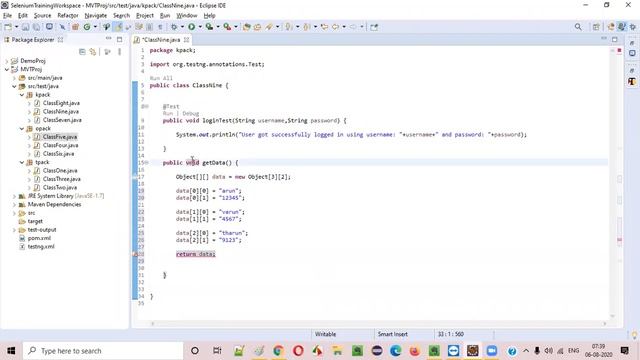Click the Save toolbar icon
The width and height of the screenshot is (640, 360).
(x=26, y=27)
